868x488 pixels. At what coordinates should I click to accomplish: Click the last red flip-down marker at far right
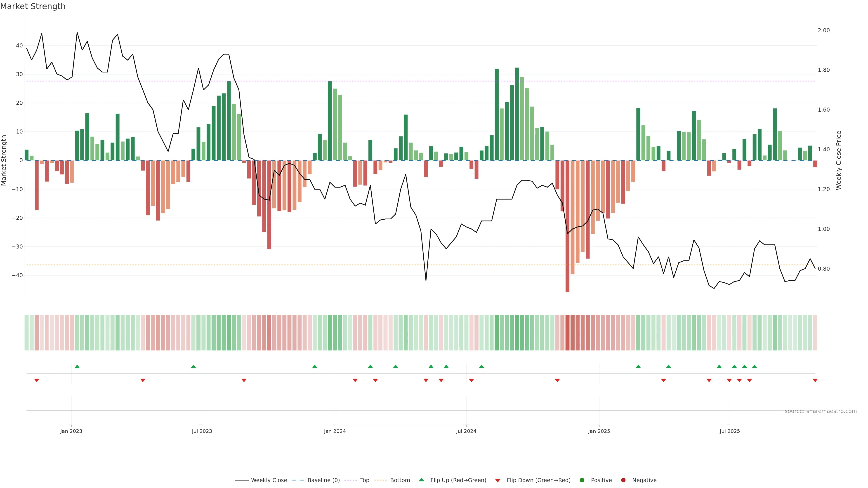[815, 380]
